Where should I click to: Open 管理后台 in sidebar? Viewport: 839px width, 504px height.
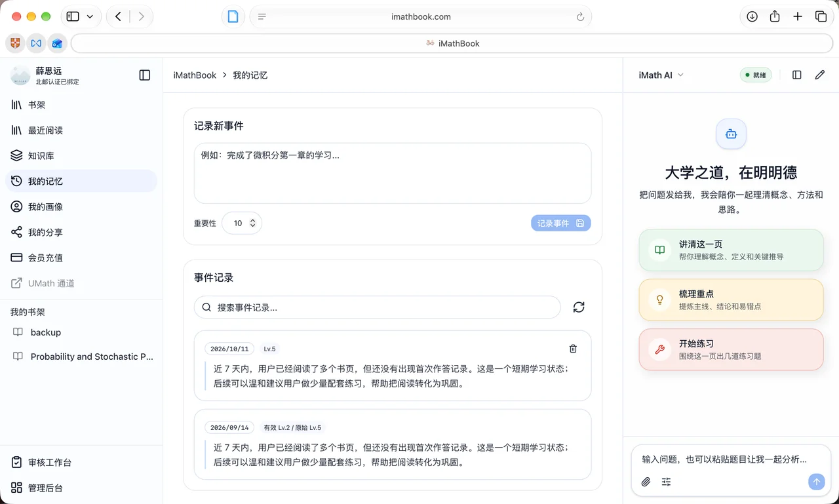[81, 488]
